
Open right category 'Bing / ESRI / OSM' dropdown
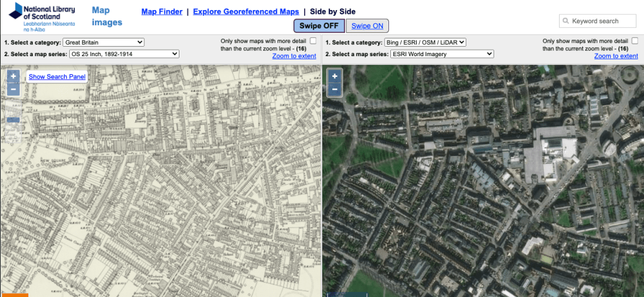pyautogui.click(x=425, y=42)
